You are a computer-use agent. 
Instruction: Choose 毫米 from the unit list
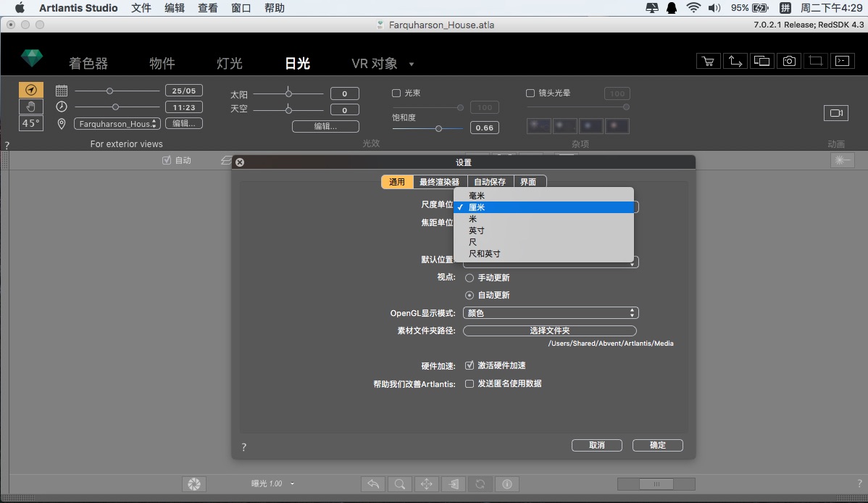tap(543, 196)
